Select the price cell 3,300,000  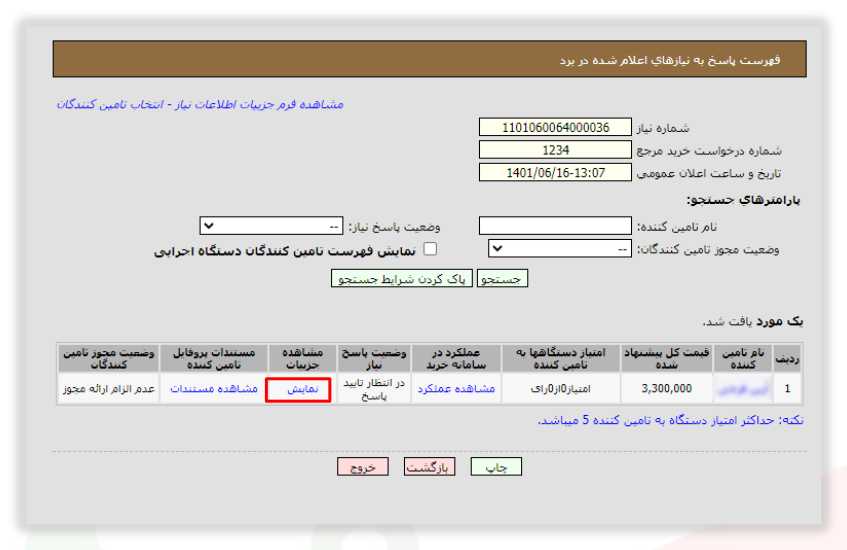pyautogui.click(x=667, y=388)
